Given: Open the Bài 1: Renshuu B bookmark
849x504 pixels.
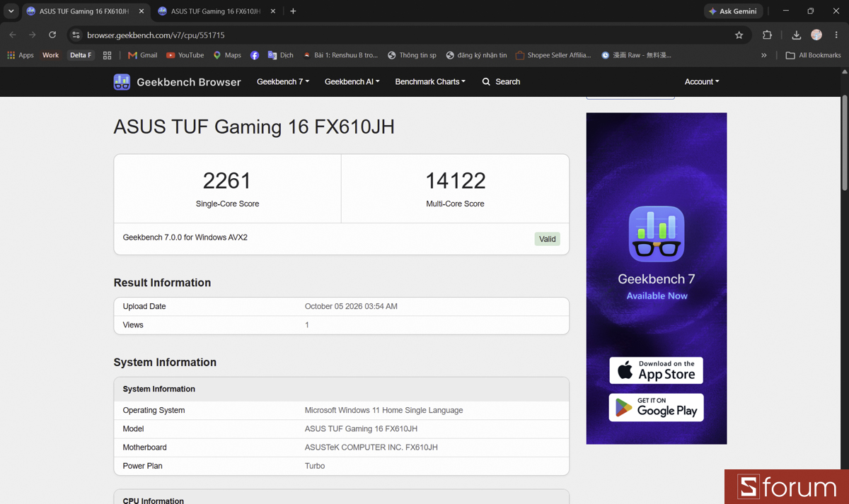Looking at the screenshot, I should tap(340, 55).
